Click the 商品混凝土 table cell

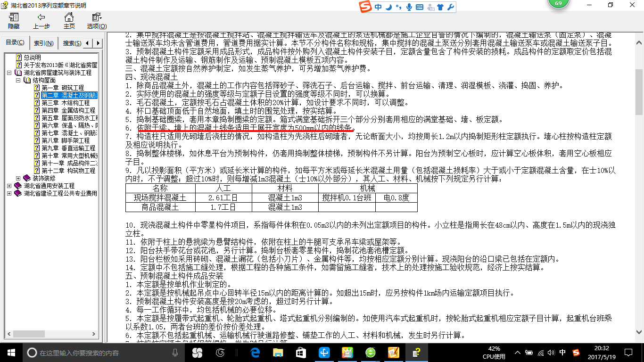[x=160, y=207]
